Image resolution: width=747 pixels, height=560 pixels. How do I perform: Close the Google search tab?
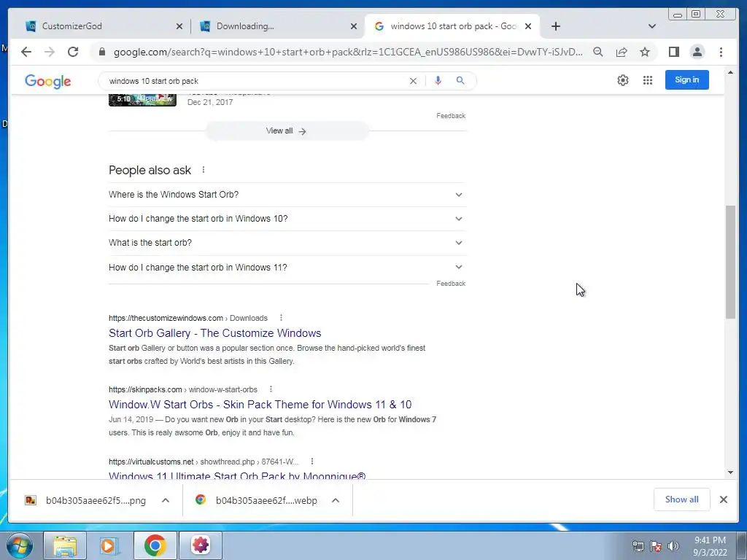[x=528, y=26]
